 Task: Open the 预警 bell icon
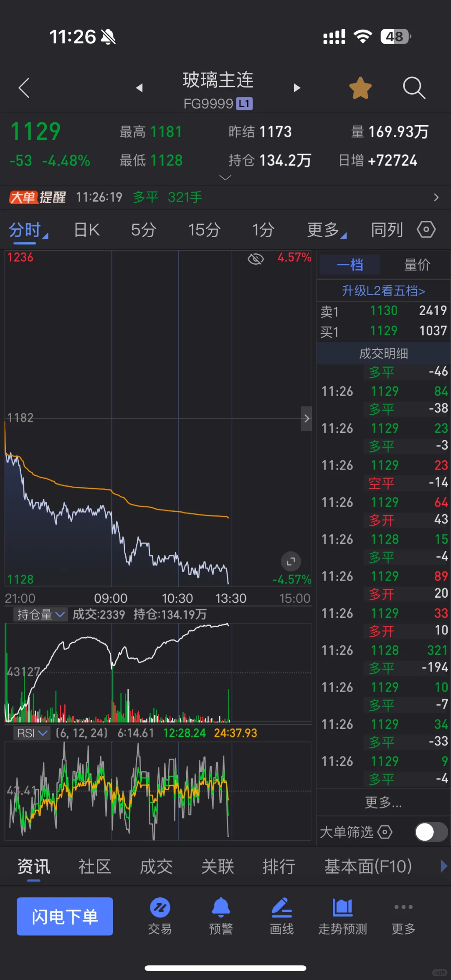(x=221, y=916)
